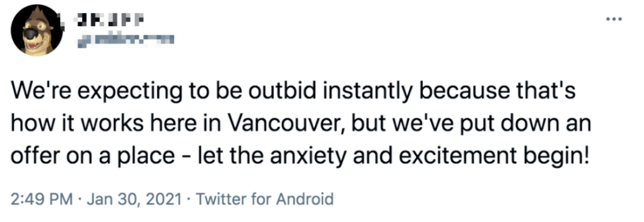The width and height of the screenshot is (644, 222).
Task: Click the blurred @username handle
Action: [125, 40]
